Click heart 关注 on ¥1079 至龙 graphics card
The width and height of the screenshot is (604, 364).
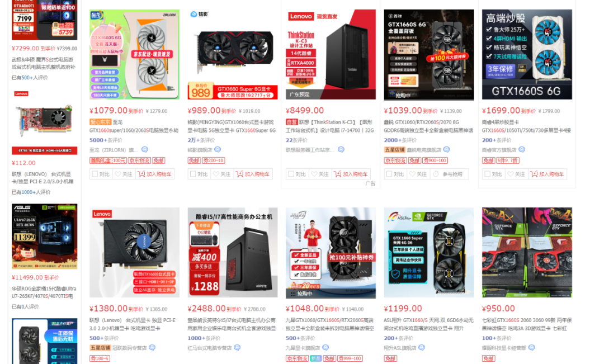click(124, 174)
